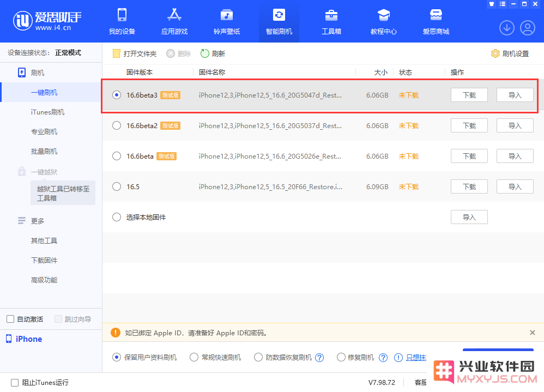The height and width of the screenshot is (392, 544).
Task: Click the version number V7.98.72
Action: 382,383
